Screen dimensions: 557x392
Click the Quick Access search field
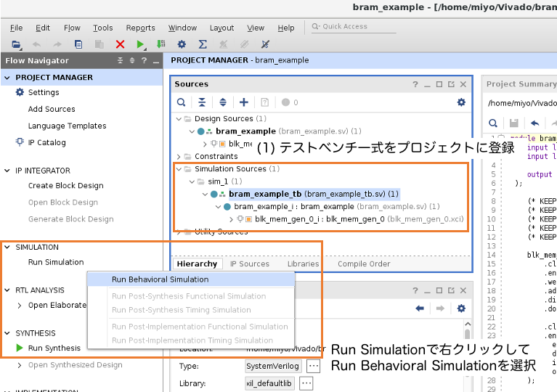click(356, 27)
